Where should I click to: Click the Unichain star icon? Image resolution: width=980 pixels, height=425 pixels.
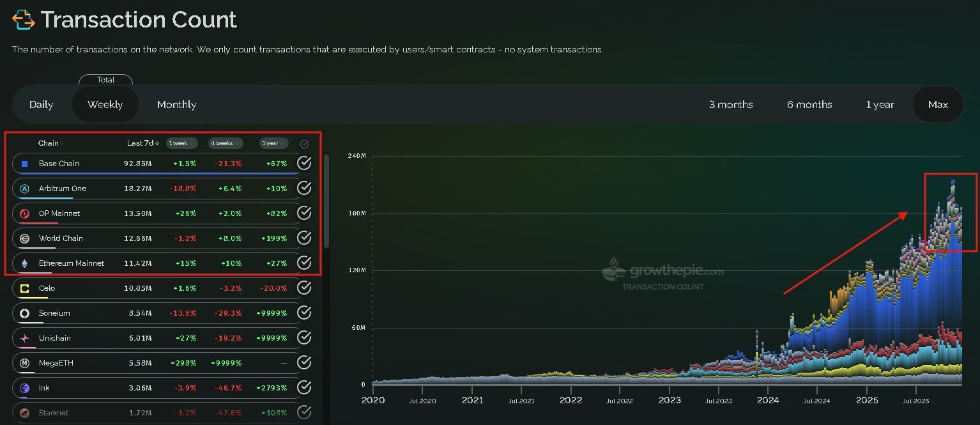click(25, 337)
